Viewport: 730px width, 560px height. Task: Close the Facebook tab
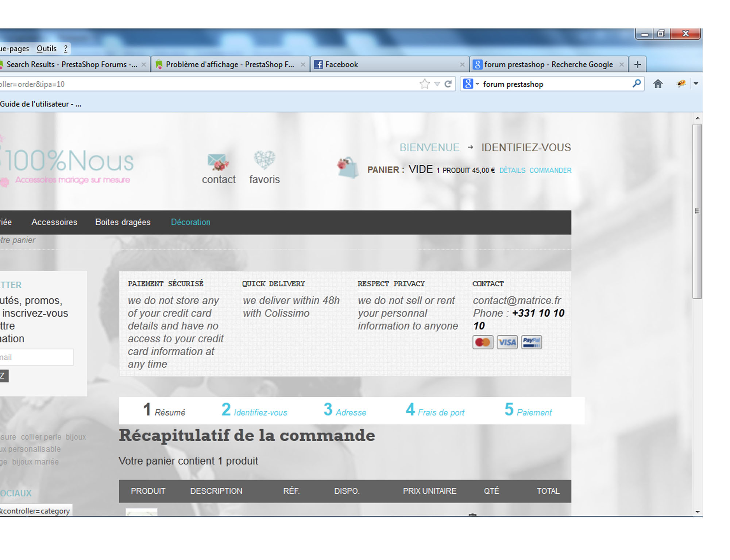[462, 65]
